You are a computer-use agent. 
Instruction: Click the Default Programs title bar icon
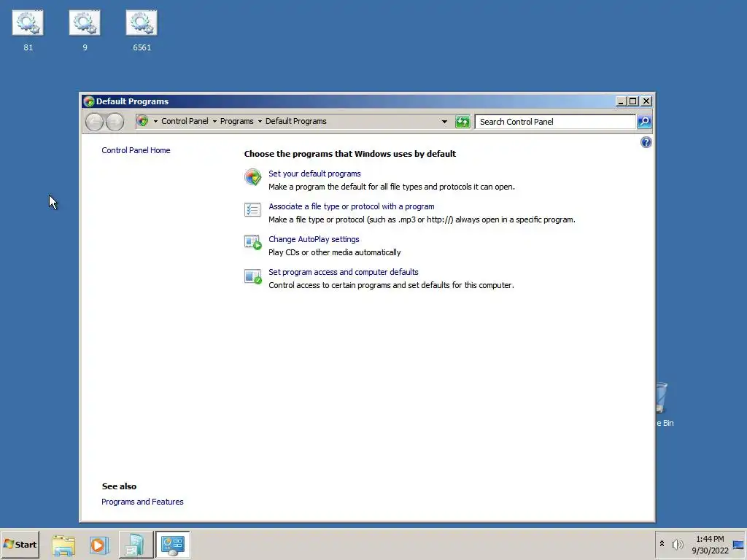[x=88, y=101]
